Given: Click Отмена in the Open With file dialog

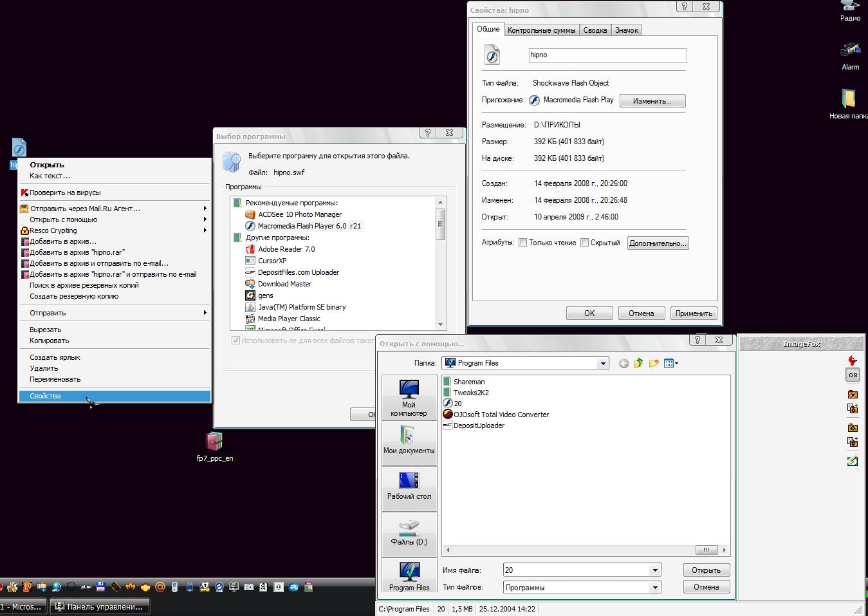Looking at the screenshot, I should point(706,587).
